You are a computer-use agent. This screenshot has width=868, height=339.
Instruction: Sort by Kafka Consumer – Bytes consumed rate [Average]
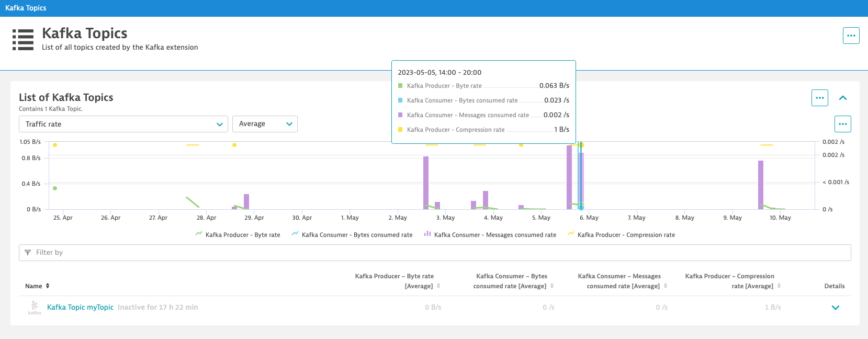pyautogui.click(x=510, y=281)
